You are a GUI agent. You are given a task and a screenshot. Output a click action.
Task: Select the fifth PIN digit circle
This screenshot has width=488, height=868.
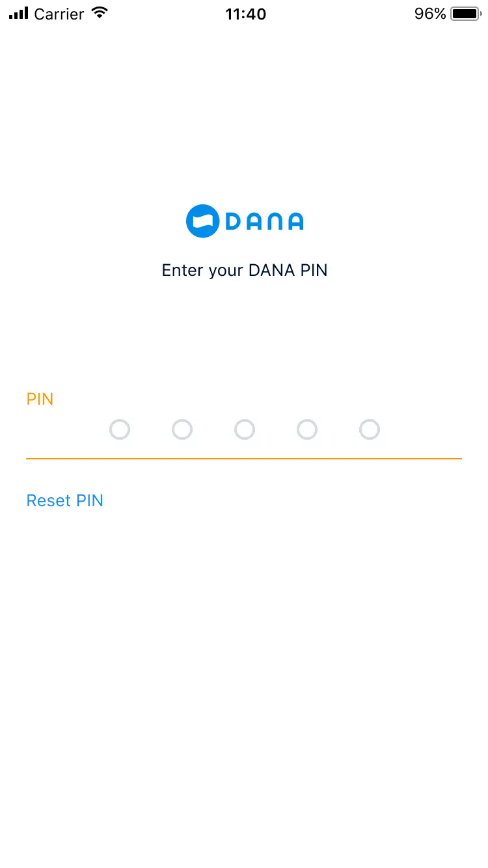point(370,429)
